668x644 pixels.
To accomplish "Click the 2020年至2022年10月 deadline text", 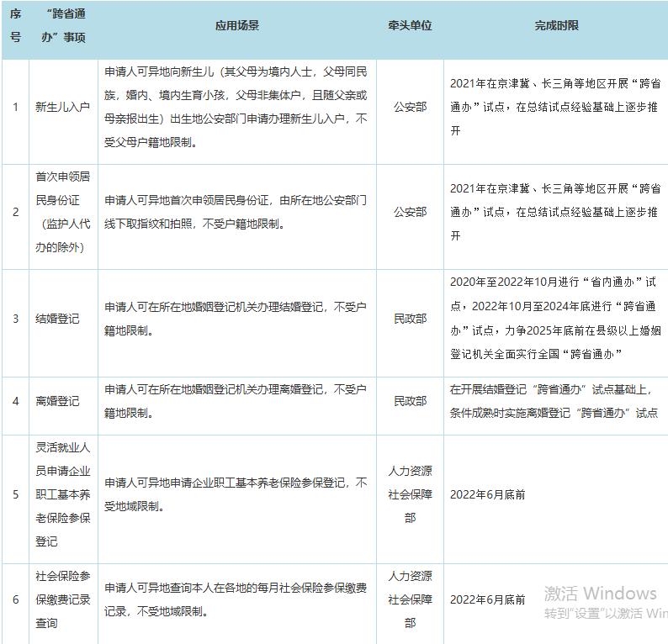I will [x=555, y=318].
